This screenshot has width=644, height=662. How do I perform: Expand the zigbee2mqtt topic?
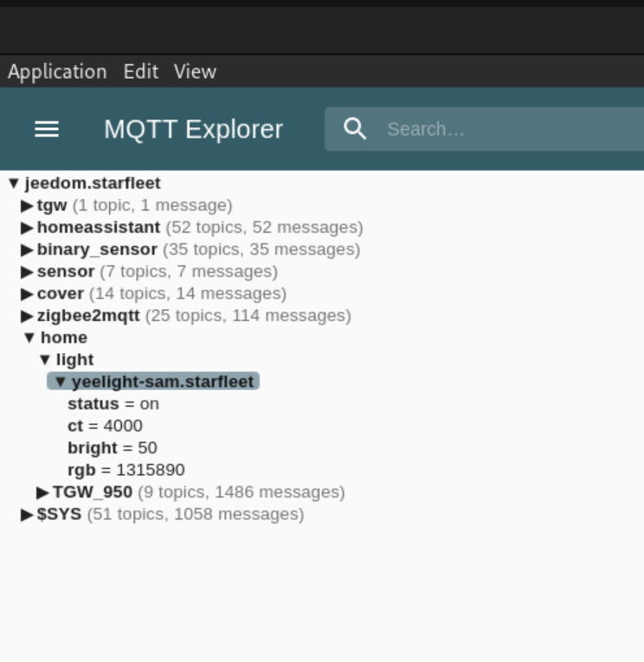coord(28,316)
